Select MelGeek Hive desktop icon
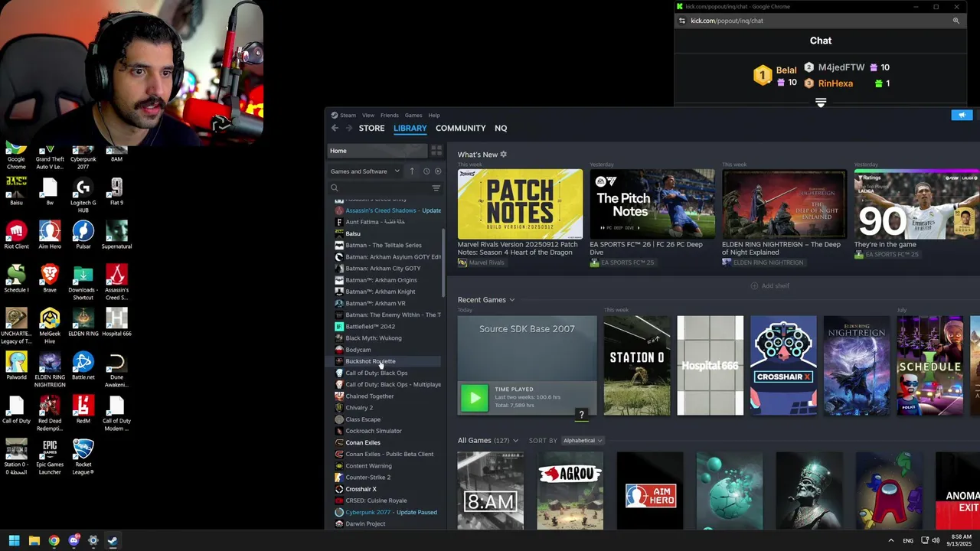The height and width of the screenshot is (551, 980). [50, 323]
